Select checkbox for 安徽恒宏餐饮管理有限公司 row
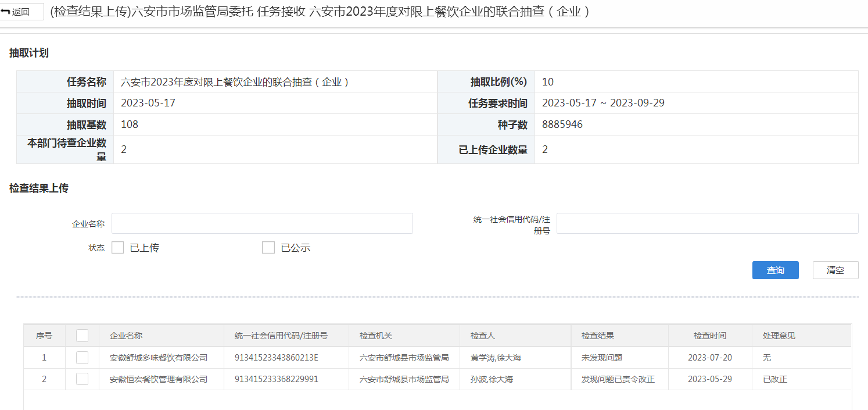This screenshot has width=868, height=410. (83, 379)
